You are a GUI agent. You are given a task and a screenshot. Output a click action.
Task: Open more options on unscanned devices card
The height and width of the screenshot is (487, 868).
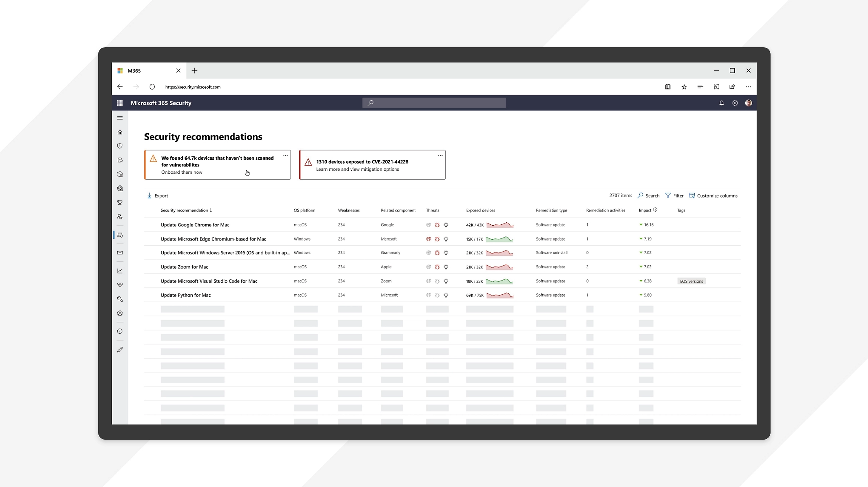(x=285, y=156)
